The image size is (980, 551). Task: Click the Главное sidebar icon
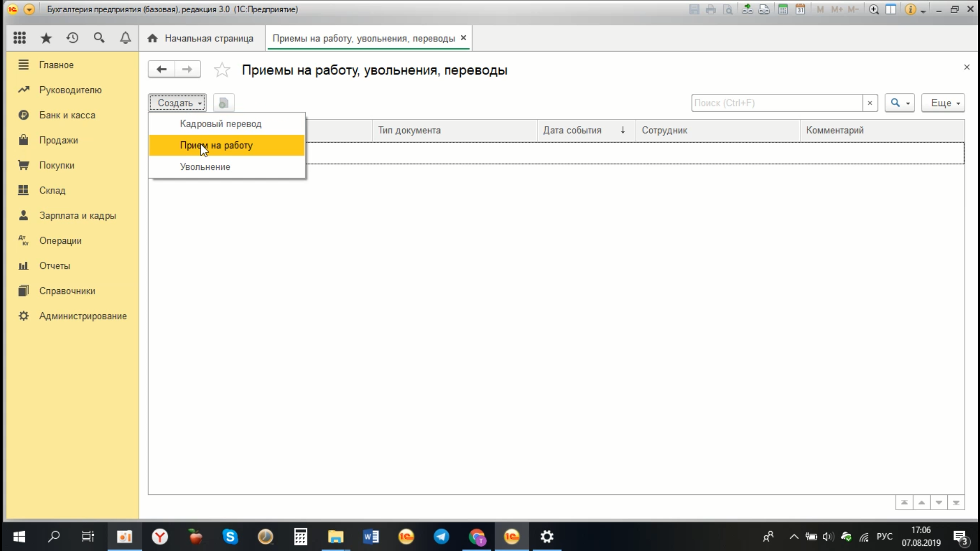24,64
